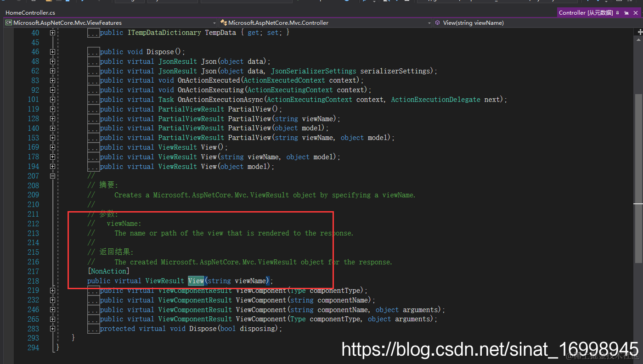This screenshot has height=364, width=643.
Task: Click the "返回结果:" comment on line 215
Action: [x=117, y=252]
